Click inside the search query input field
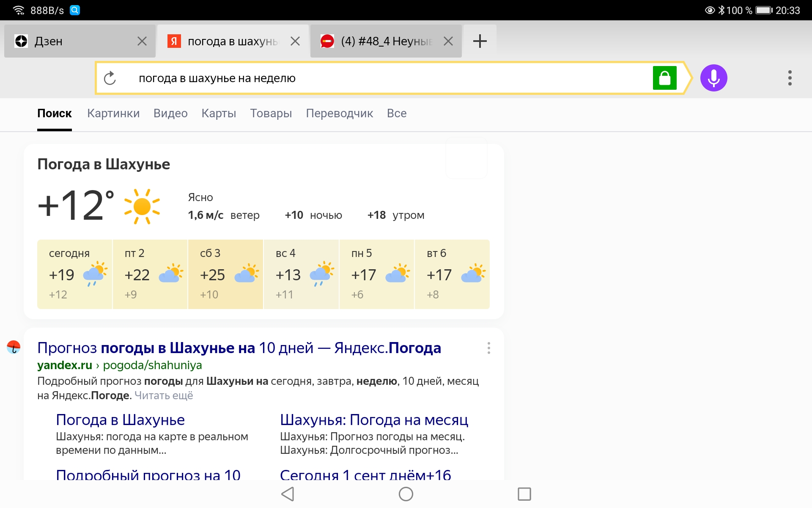The height and width of the screenshot is (508, 812). 338,78
